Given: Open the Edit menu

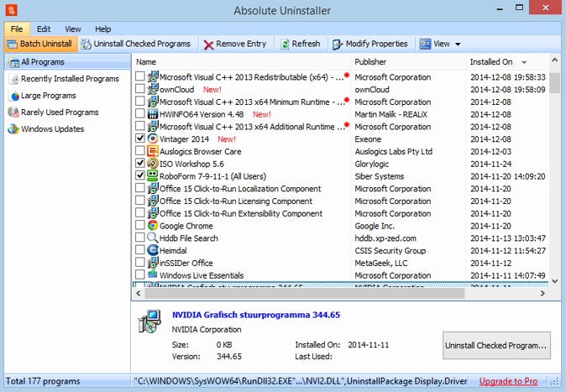Looking at the screenshot, I should click(44, 29).
